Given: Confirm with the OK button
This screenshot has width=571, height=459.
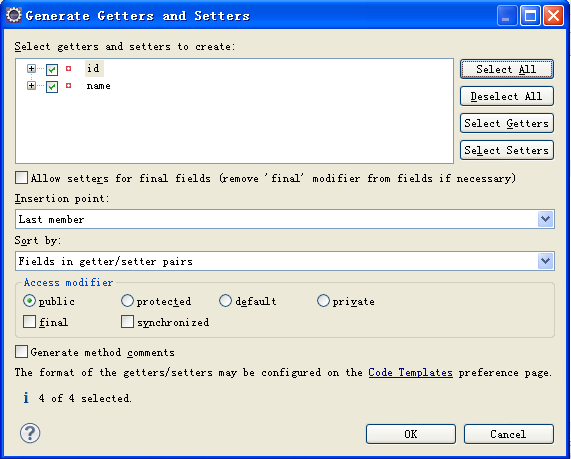Looking at the screenshot, I should [411, 434].
